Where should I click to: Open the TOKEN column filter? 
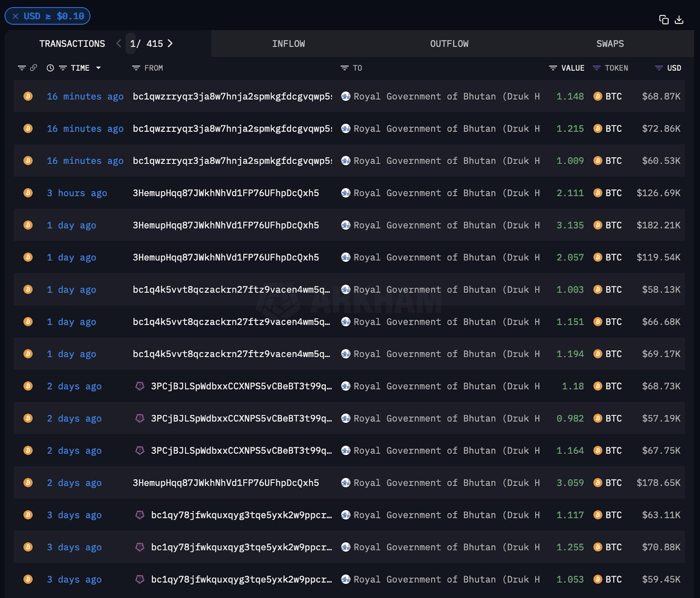point(596,68)
